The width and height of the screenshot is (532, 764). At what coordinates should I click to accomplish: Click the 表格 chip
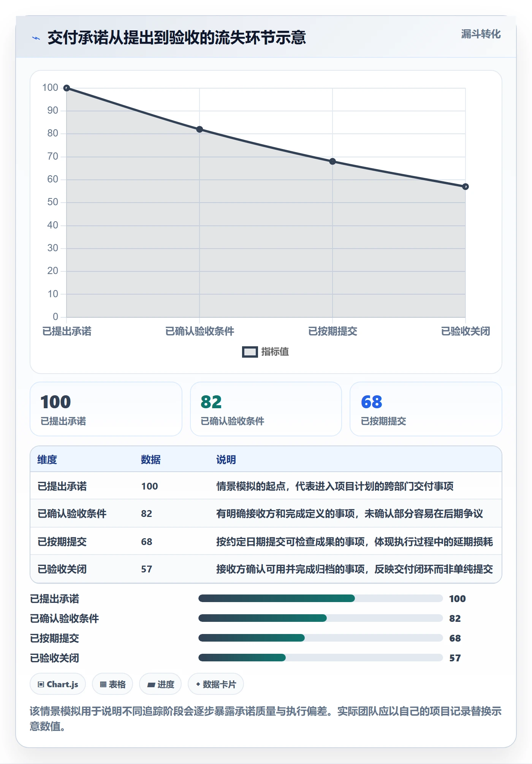point(112,684)
